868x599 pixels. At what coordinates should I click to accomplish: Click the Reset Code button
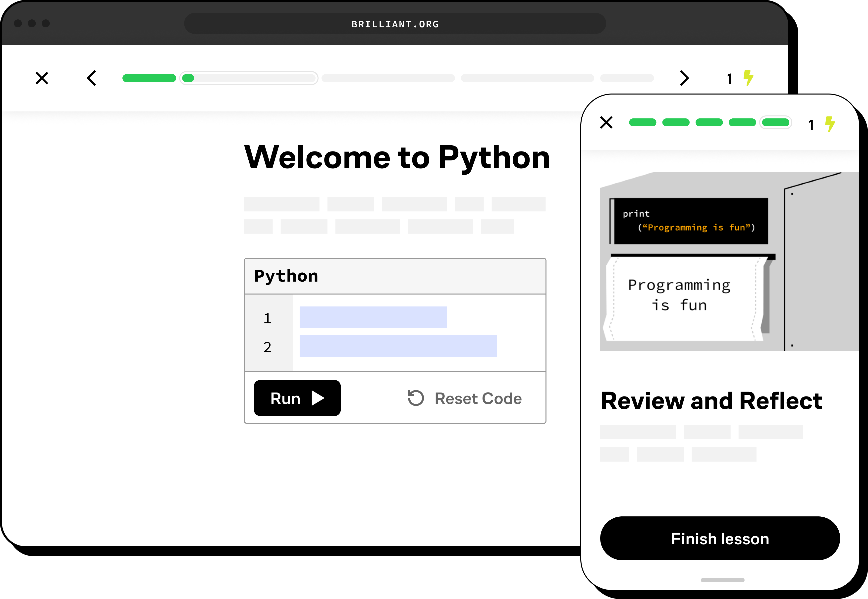465,398
